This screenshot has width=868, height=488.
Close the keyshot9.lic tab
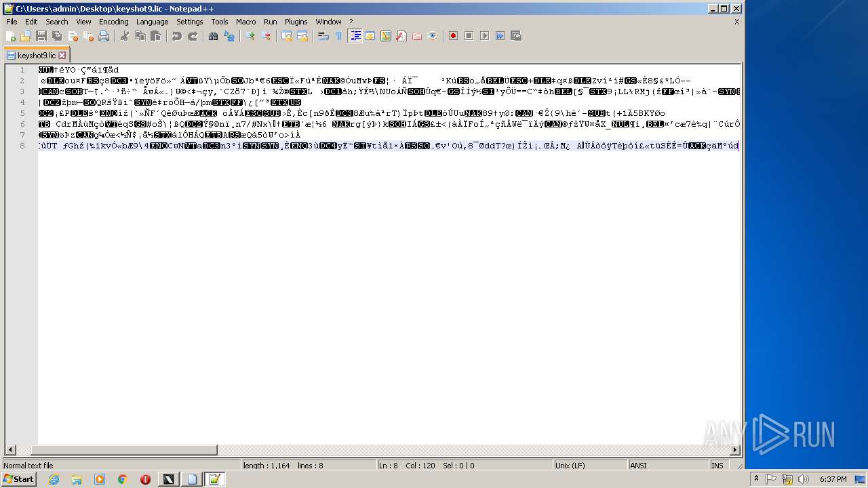(x=62, y=56)
